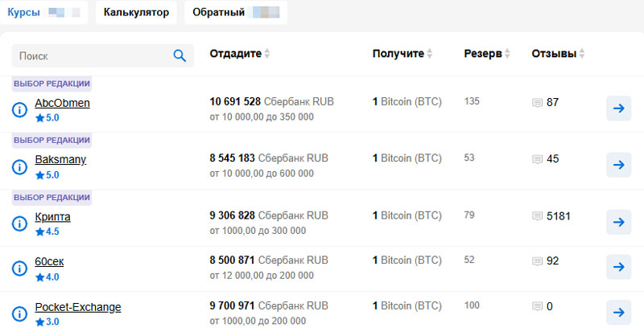Open info icon beside Baksmany exchanger

(x=20, y=166)
